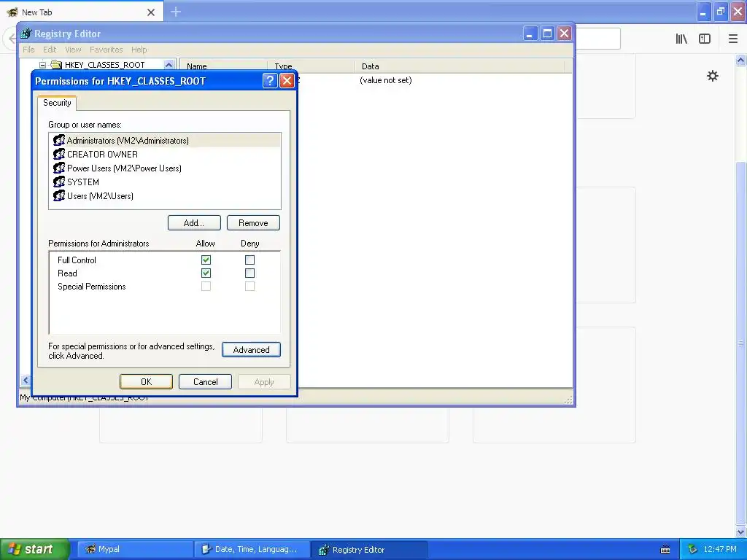Click Cancel in the Permissions dialog
This screenshot has height=560, width=747.
(205, 382)
